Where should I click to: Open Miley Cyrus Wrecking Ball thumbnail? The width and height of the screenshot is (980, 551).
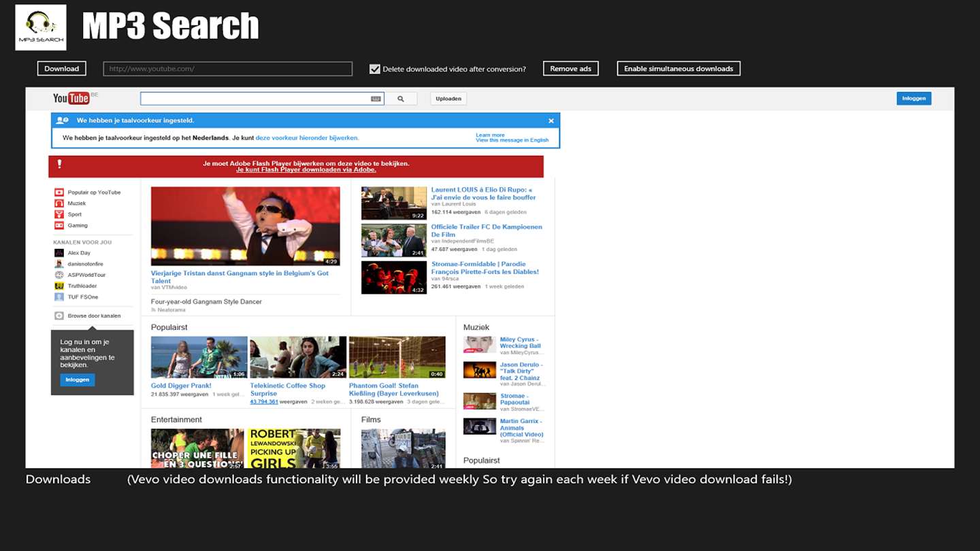[x=480, y=344]
